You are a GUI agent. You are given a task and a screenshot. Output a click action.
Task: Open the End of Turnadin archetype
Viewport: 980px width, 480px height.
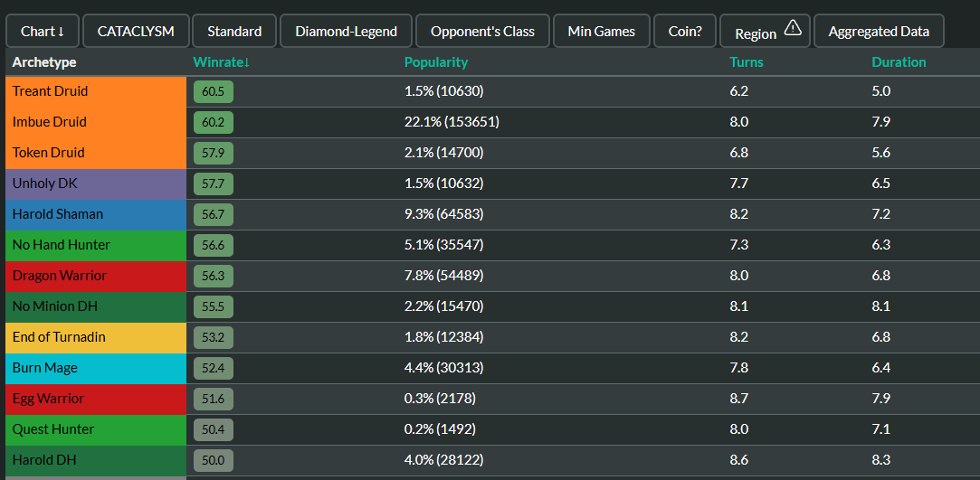pyautogui.click(x=96, y=338)
